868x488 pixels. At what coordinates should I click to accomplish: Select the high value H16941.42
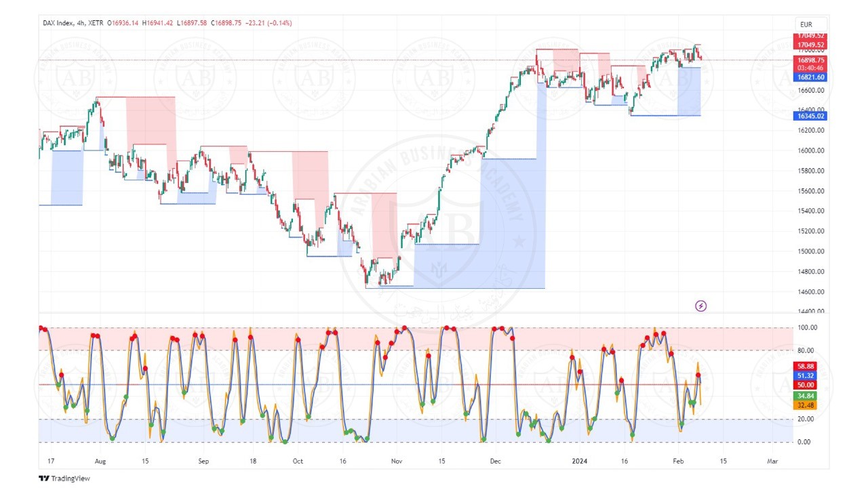coord(158,23)
